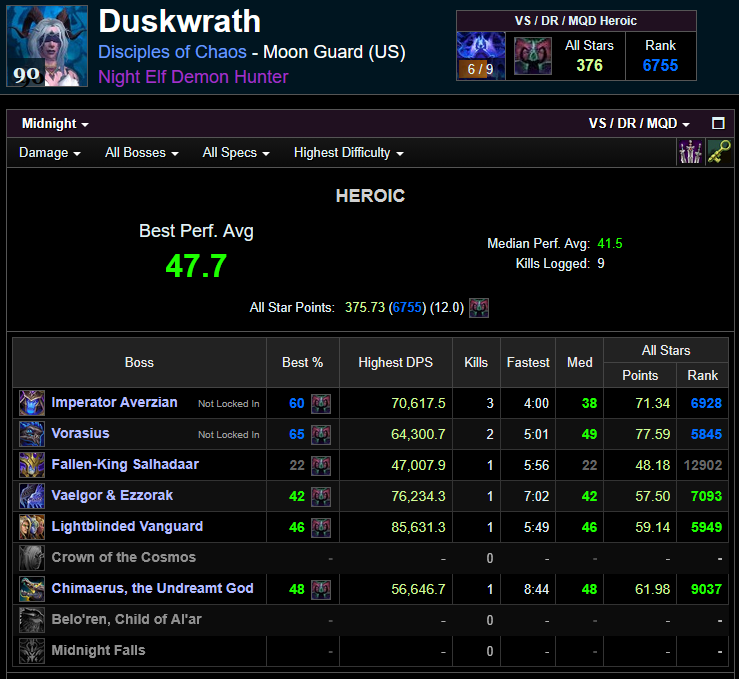Screen dimensions: 739x679
Task: Click the spec icon in Imperator Averzian row
Action: tap(321, 404)
